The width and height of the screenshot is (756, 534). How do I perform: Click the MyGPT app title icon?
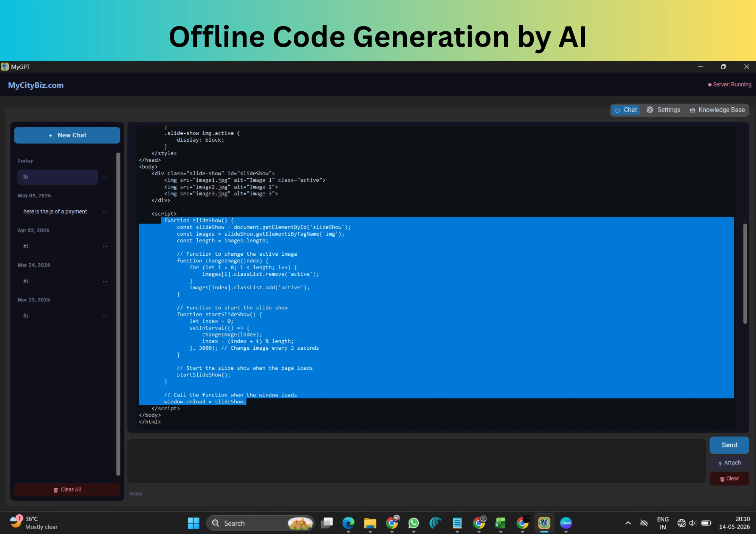click(x=5, y=67)
